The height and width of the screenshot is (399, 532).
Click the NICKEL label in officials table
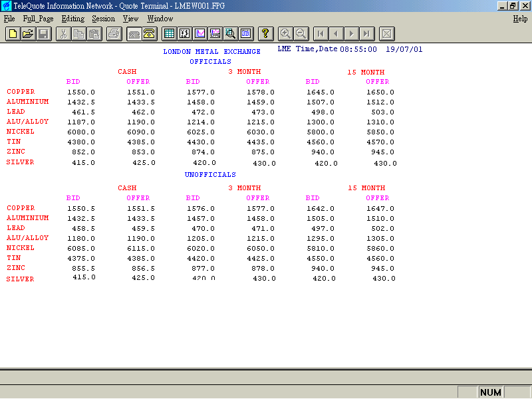coord(21,131)
